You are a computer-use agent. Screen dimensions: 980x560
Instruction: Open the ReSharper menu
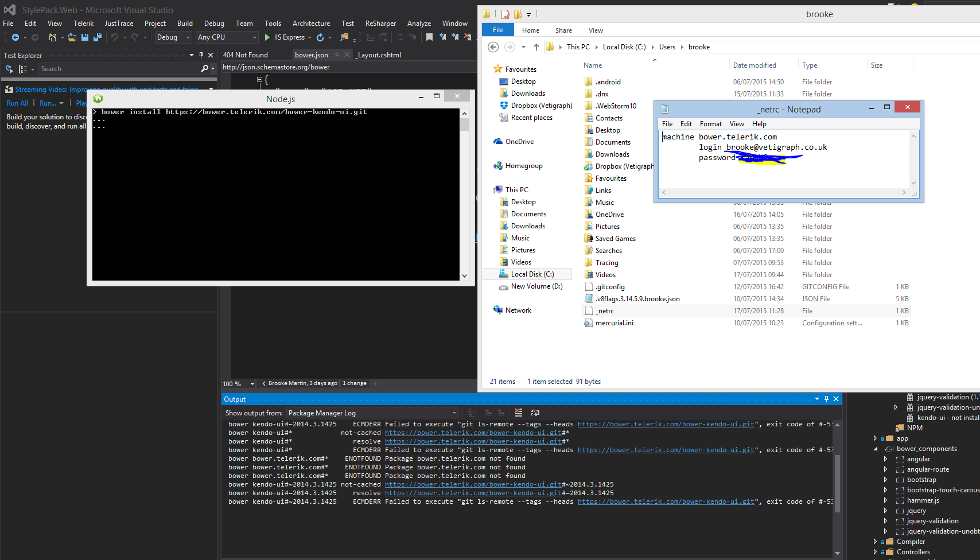pyautogui.click(x=380, y=24)
